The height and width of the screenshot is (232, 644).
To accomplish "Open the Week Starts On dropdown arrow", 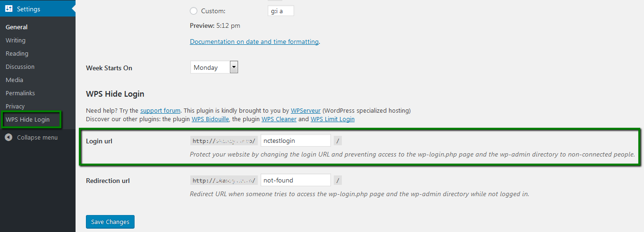I will 234,67.
